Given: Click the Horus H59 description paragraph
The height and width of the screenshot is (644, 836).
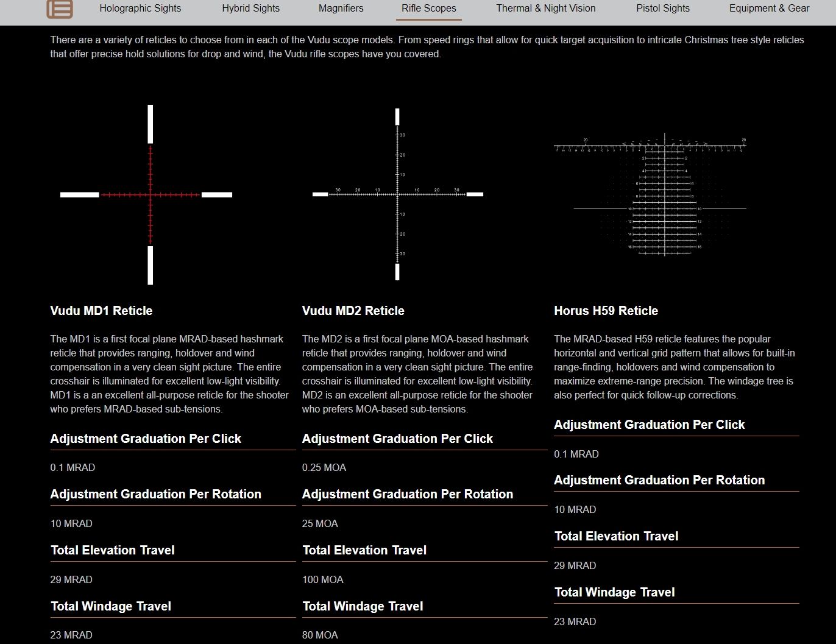Looking at the screenshot, I should 675,367.
